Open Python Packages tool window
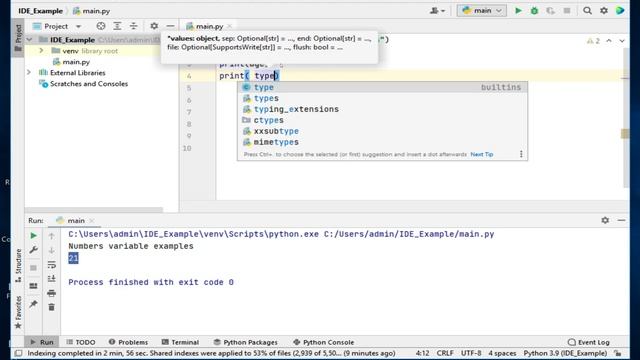The width and height of the screenshot is (640, 360). 246,342
